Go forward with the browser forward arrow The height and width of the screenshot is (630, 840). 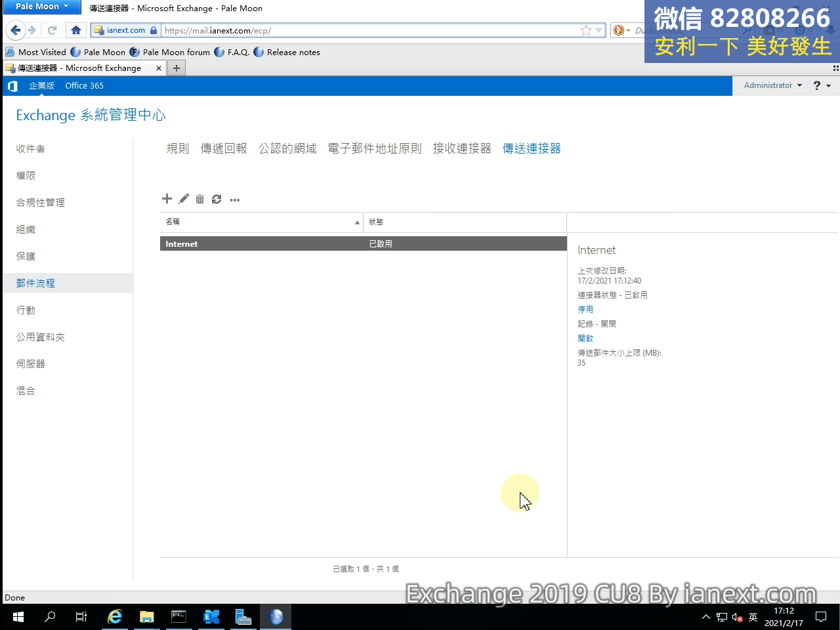tap(32, 30)
